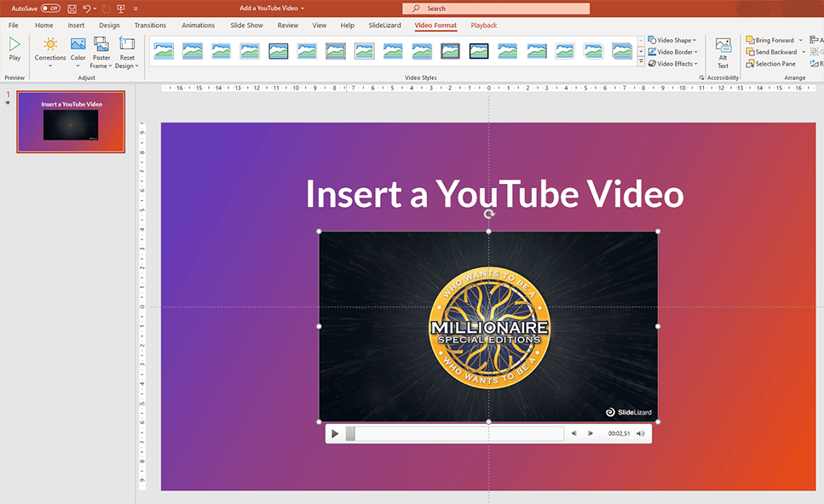
Task: Undo the last action
Action: tap(85, 7)
